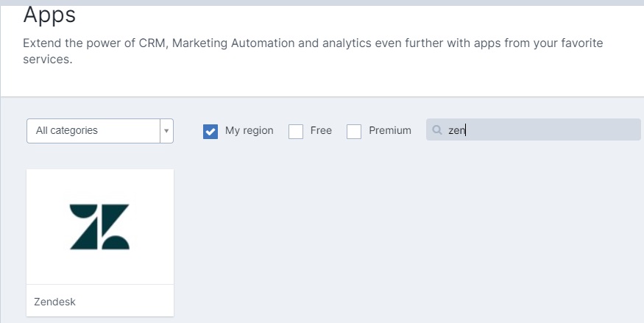Click the My region label text
Screen dimensions: 644x323
click(x=250, y=130)
